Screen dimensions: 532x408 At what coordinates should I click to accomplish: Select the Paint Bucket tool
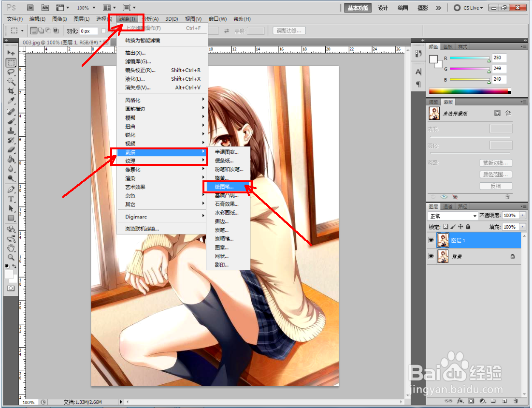pos(11,159)
